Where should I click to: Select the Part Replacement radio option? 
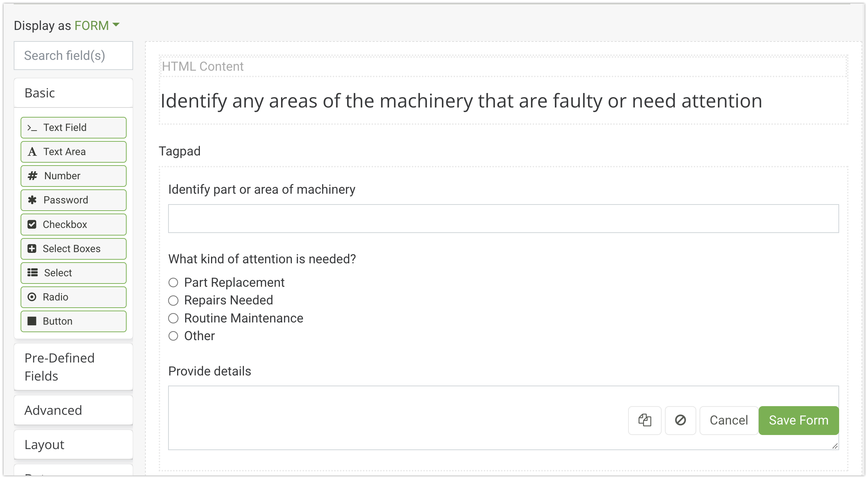(174, 283)
